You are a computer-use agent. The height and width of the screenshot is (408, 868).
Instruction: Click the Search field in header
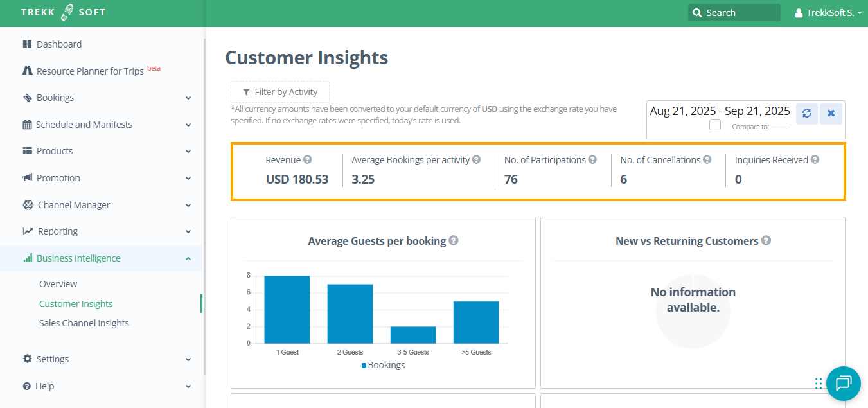click(734, 13)
